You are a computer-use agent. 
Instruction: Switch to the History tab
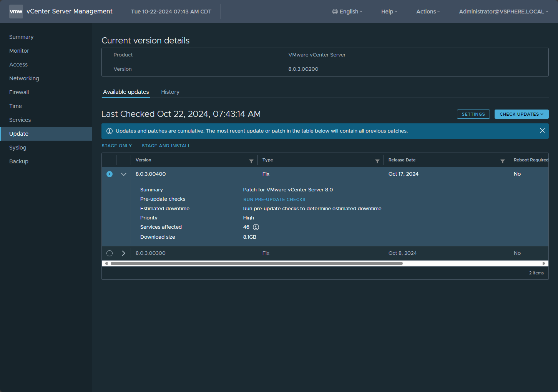coord(170,92)
